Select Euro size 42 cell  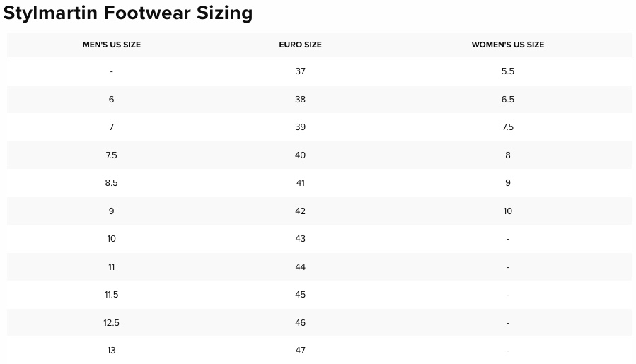300,211
